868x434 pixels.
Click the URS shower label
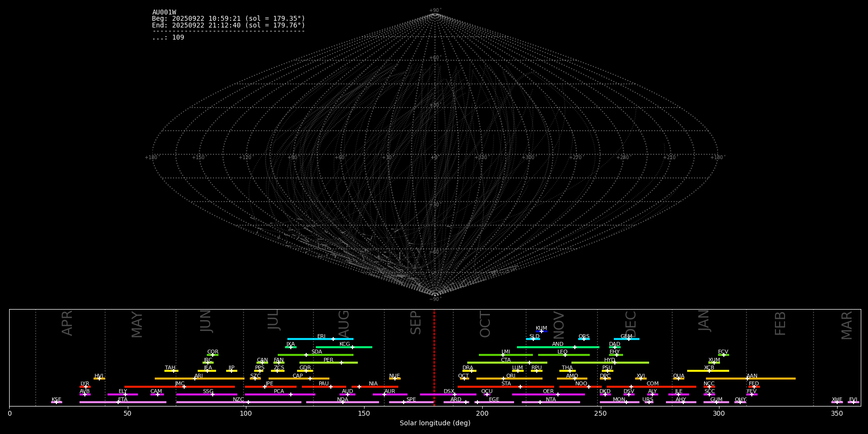(648, 400)
